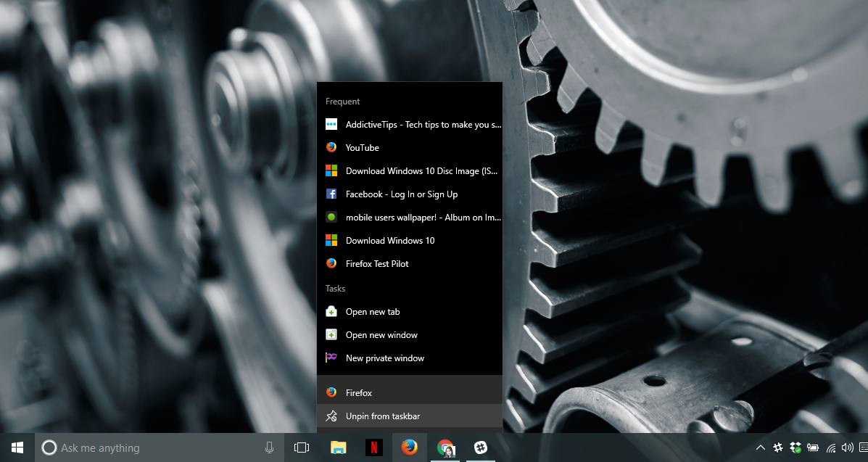868x462 pixels.
Task: Open Task View
Action: pyautogui.click(x=302, y=447)
